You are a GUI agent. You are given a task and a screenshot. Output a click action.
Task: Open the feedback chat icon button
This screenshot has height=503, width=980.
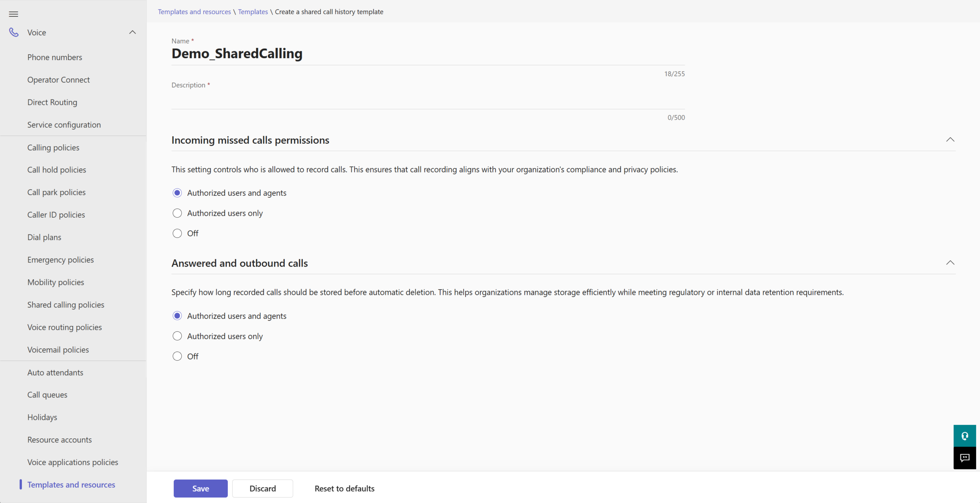[x=964, y=458]
